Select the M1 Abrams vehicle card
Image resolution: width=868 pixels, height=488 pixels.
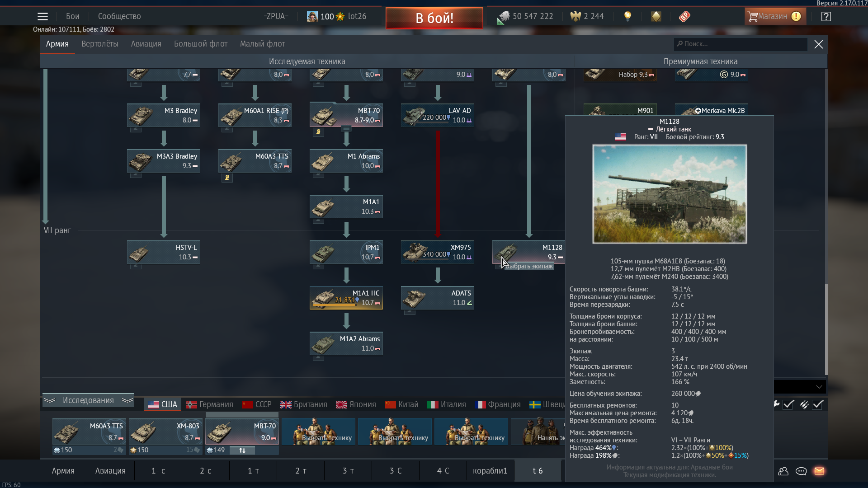point(346,161)
